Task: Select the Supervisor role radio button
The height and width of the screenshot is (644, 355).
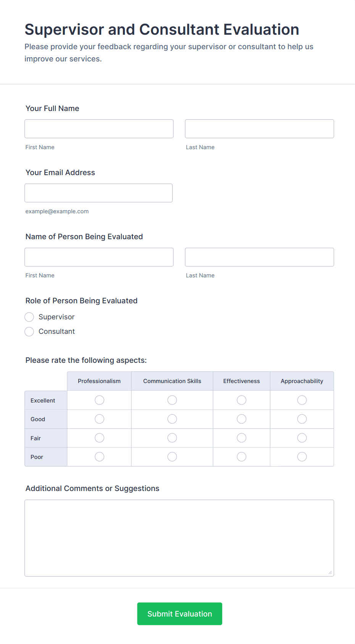Action: click(29, 317)
